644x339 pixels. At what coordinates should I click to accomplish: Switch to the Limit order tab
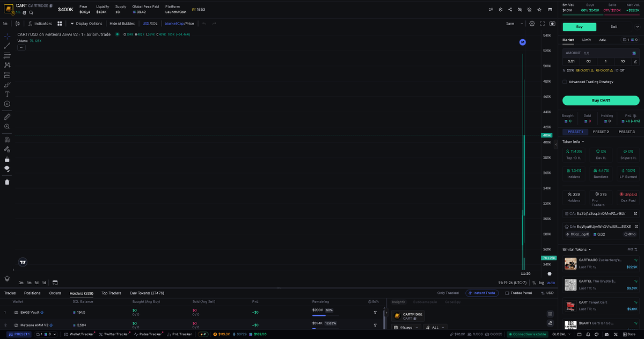pyautogui.click(x=587, y=40)
